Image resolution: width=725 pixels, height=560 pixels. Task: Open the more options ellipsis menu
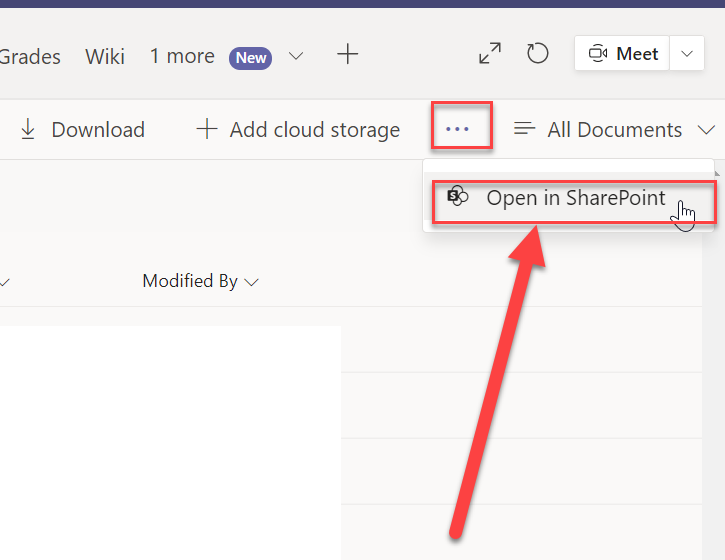[457, 129]
